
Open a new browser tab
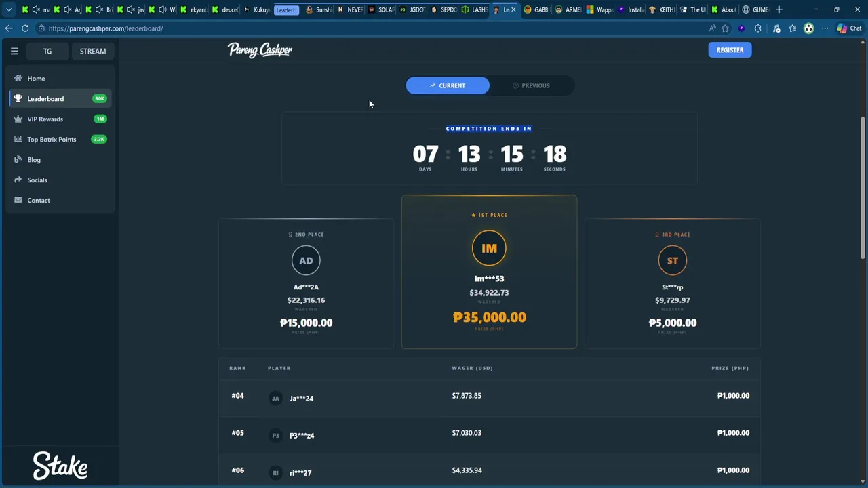tap(779, 9)
